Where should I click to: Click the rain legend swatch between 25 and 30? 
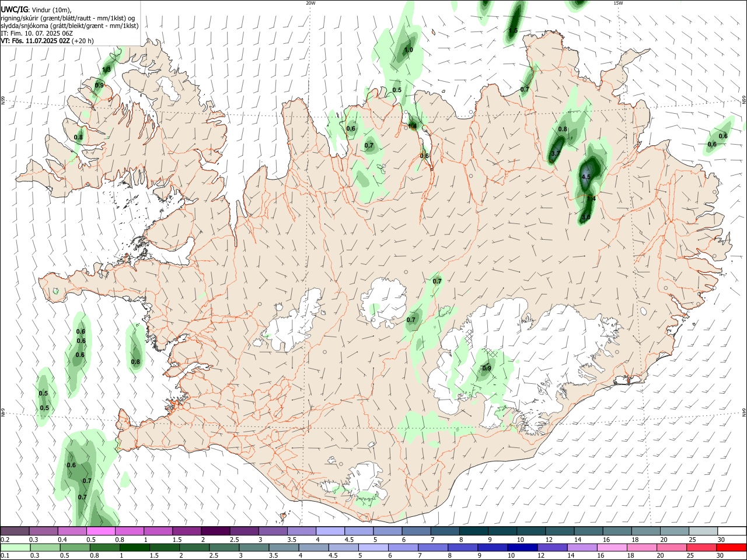tap(702, 547)
